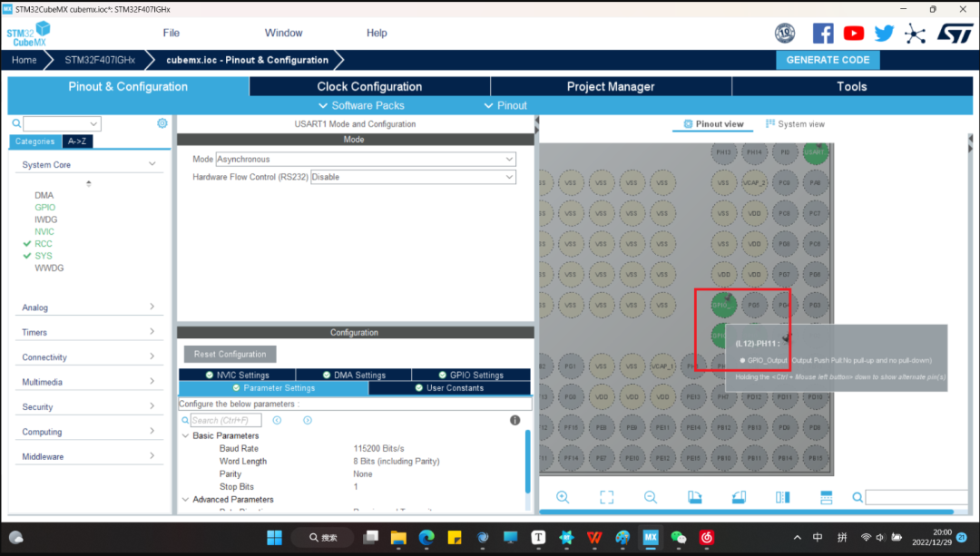Screen dimensions: 980x556
Task: Click the GENERATE CODE button
Action: pyautogui.click(x=828, y=60)
